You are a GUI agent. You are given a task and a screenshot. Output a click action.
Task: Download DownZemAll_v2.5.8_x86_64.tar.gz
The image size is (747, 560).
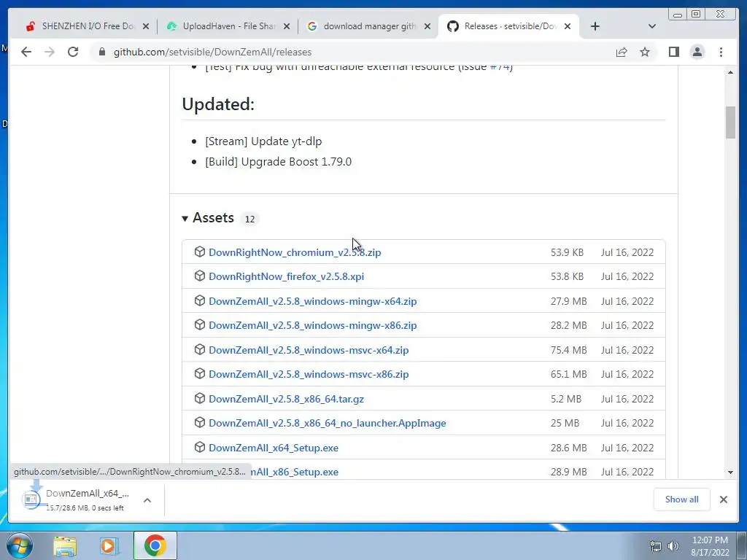[286, 399]
